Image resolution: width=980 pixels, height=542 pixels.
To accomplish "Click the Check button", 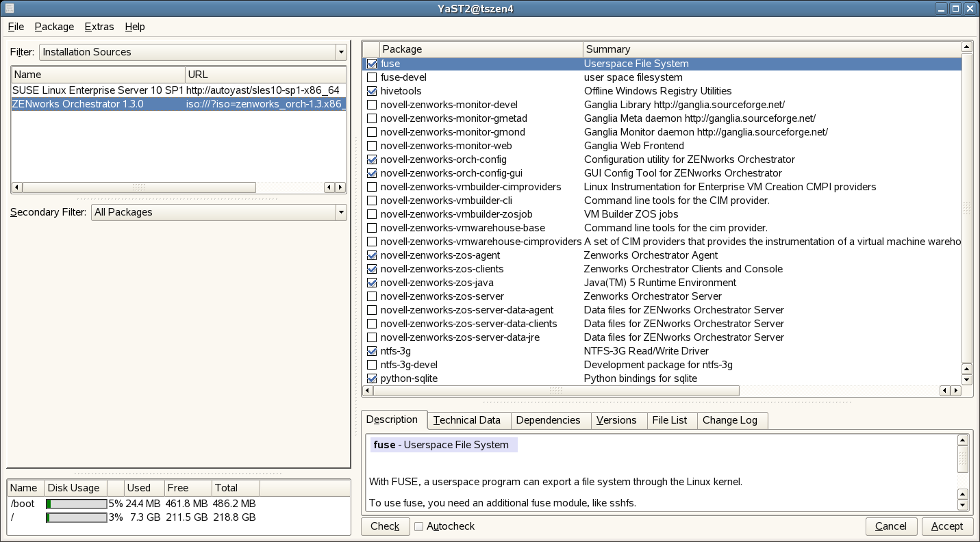I will click(384, 526).
